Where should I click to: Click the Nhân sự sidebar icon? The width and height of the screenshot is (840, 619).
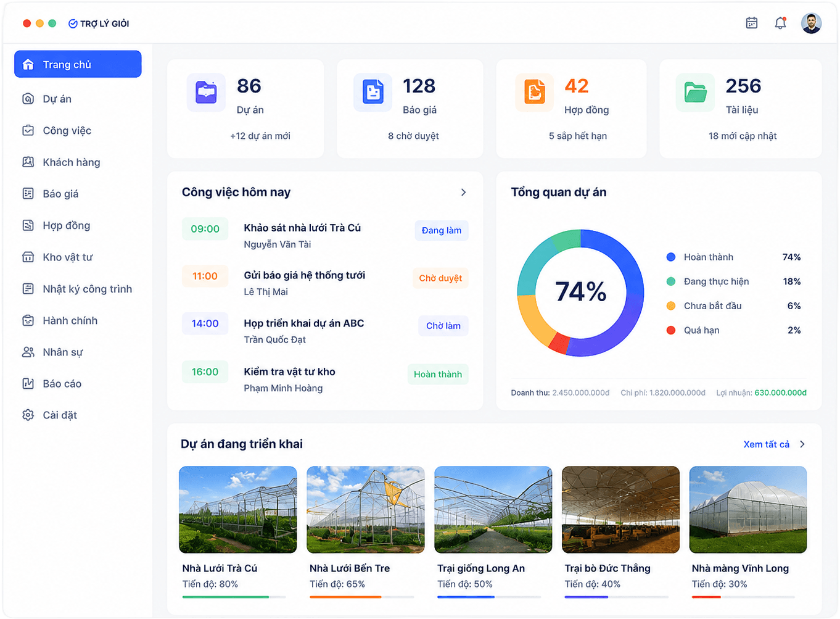click(28, 352)
